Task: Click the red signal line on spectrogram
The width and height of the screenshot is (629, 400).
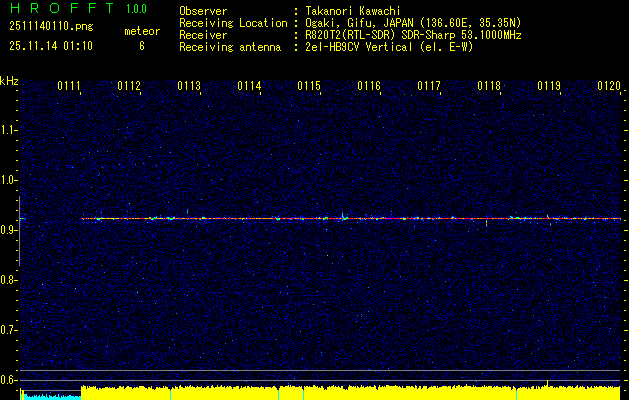Action: pyautogui.click(x=350, y=218)
